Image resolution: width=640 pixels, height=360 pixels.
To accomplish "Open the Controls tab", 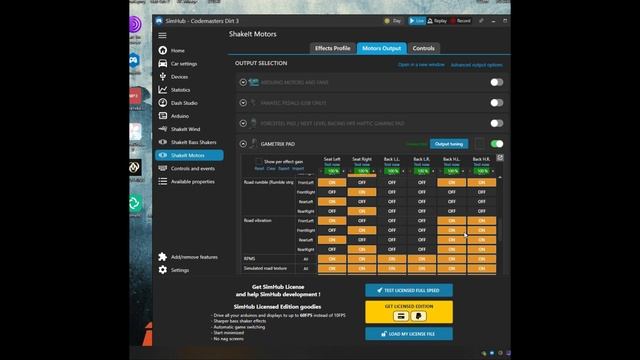I will click(x=424, y=48).
